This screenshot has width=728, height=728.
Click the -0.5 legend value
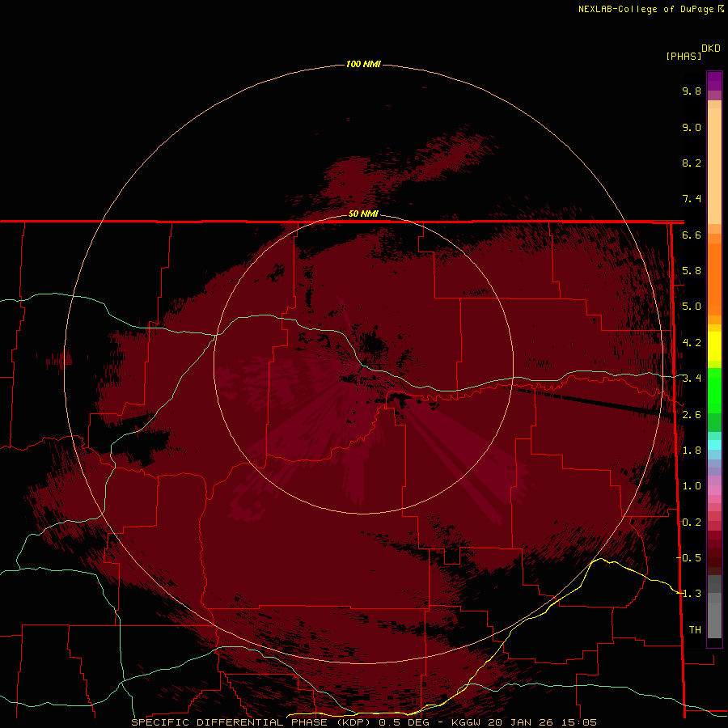(688, 558)
